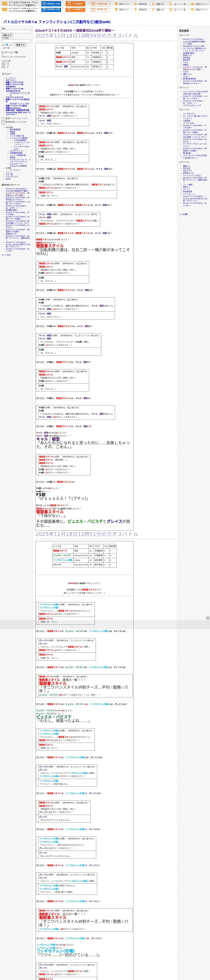The width and height of the screenshot is (210, 980).
Task: Open 愚痴板 link
Action: [13, 157]
